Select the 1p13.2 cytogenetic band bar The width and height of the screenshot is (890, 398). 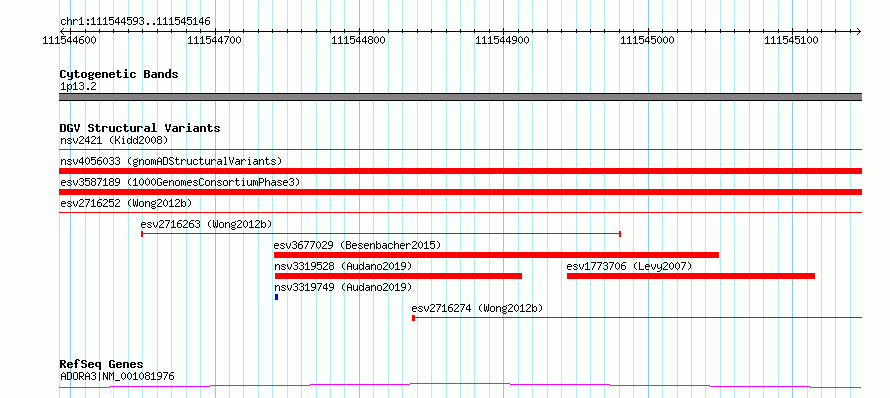pyautogui.click(x=460, y=97)
